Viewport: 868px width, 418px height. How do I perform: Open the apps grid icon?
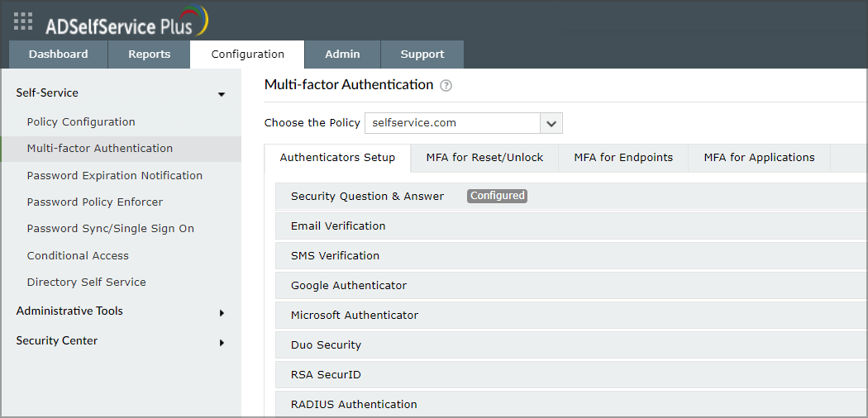click(x=23, y=21)
